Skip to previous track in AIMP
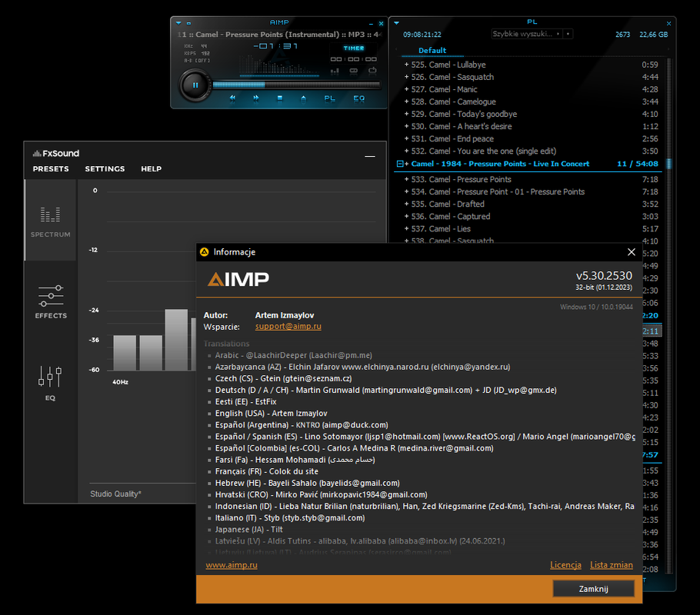Image resolution: width=700 pixels, height=615 pixels. coord(232,98)
